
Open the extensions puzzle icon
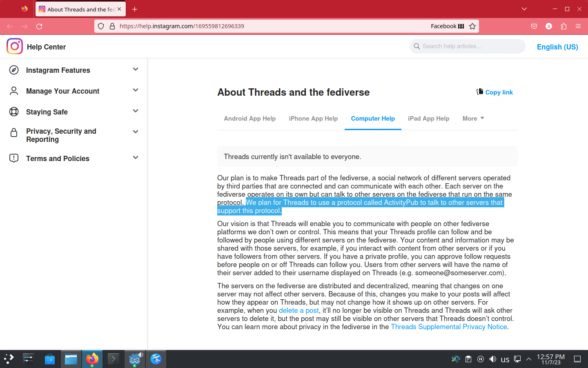pos(563,26)
